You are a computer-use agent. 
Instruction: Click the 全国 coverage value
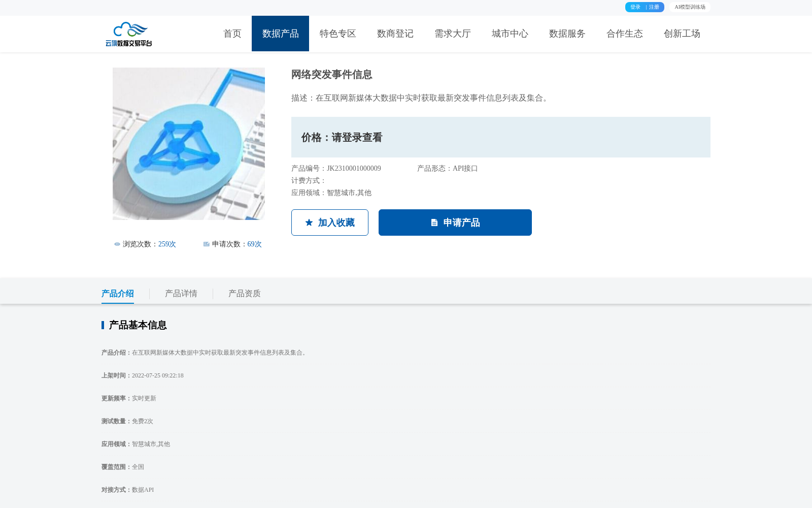pos(138,467)
